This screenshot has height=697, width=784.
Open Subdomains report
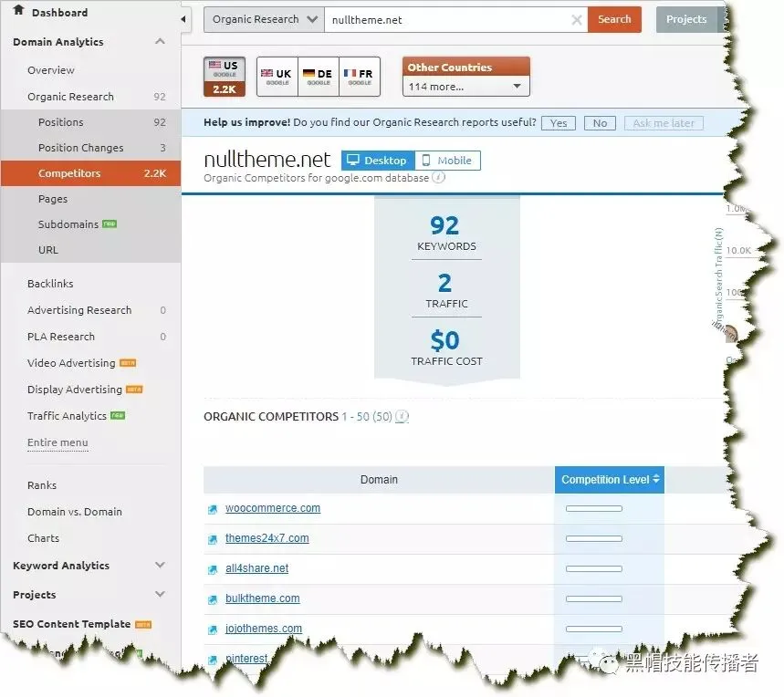pyautogui.click(x=68, y=224)
